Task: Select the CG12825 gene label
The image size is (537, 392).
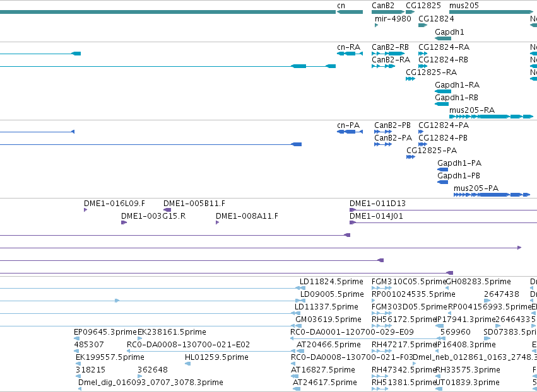Action: click(x=423, y=6)
